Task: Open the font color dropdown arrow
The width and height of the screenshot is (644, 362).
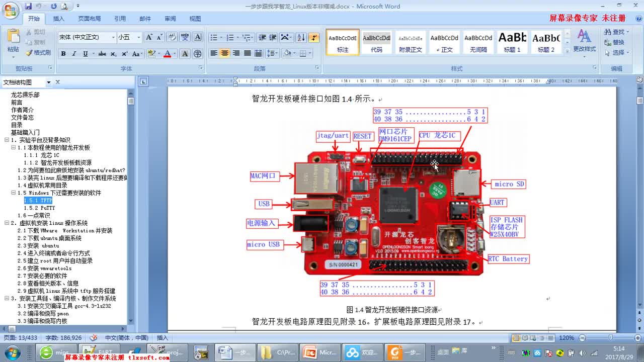Action: (x=175, y=53)
